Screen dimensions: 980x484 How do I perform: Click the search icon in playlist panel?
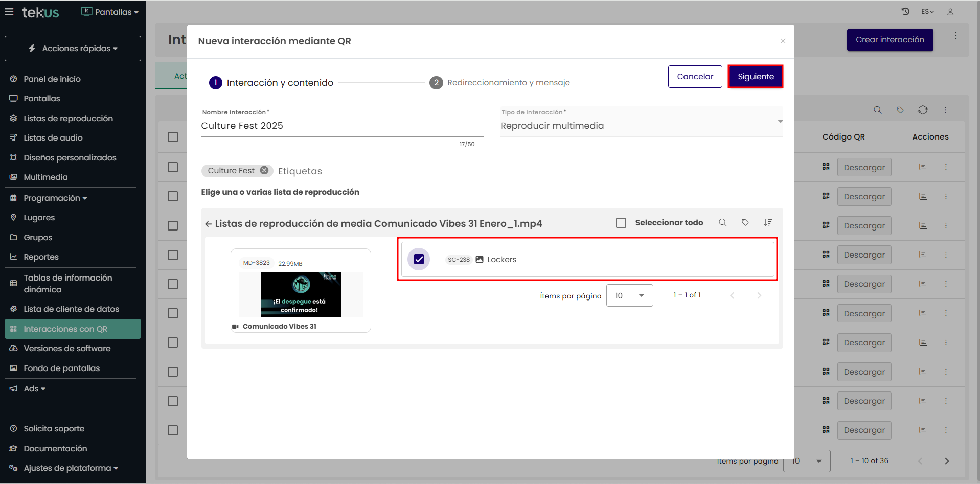722,223
